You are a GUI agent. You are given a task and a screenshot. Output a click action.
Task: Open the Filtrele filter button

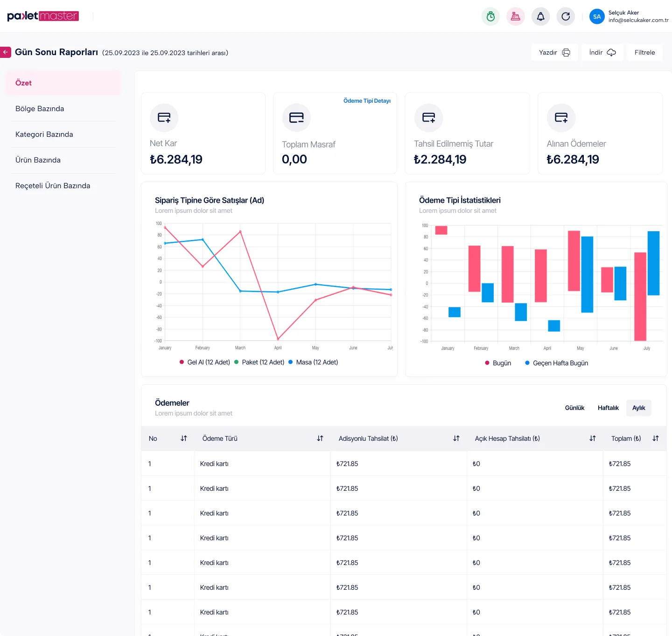pos(644,52)
